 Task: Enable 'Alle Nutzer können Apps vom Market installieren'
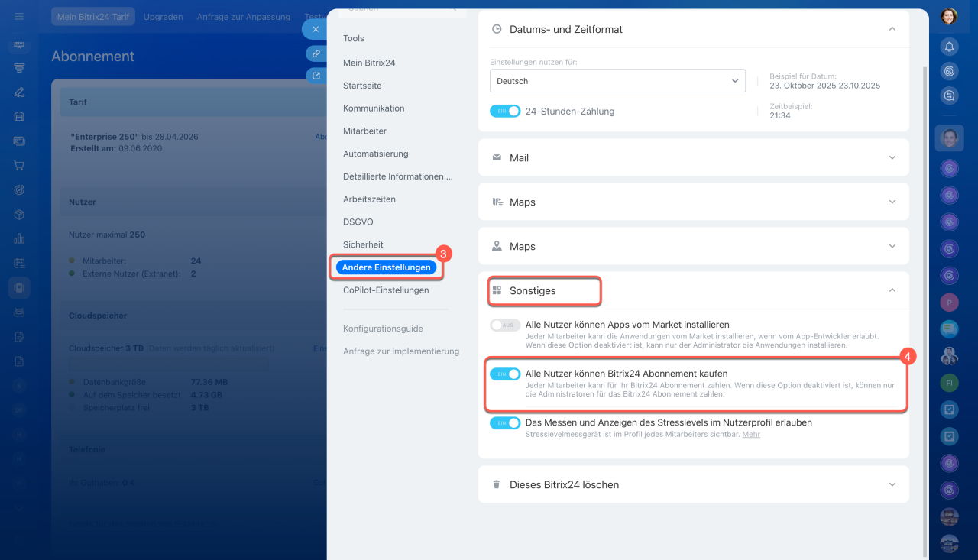(x=505, y=325)
